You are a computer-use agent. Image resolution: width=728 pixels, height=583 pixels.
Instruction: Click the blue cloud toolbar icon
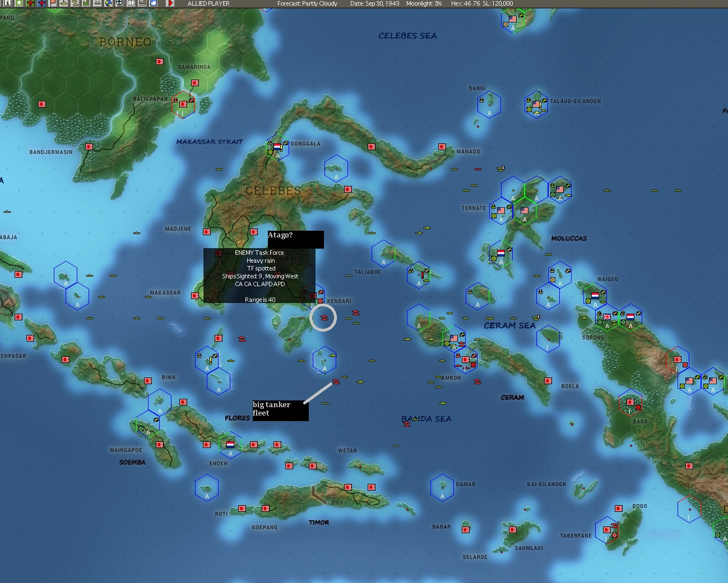coord(154,3)
